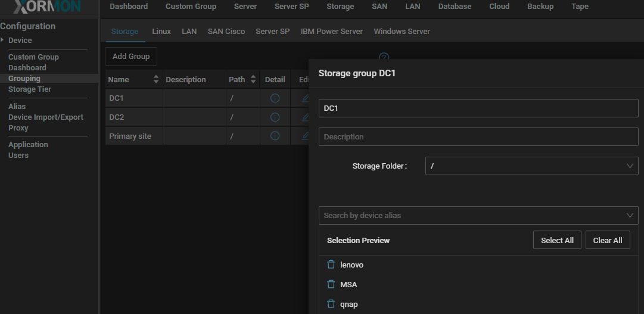This screenshot has height=314, width=644.
Task: Open Database in top navigation menu
Action: [x=455, y=7]
